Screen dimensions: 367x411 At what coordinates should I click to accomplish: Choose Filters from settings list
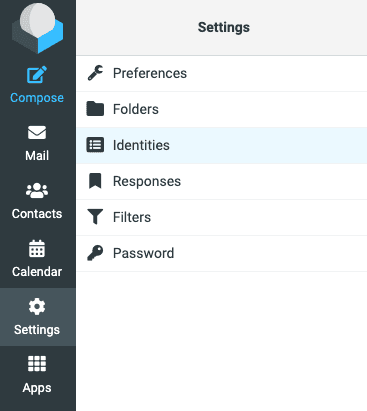pyautogui.click(x=222, y=217)
